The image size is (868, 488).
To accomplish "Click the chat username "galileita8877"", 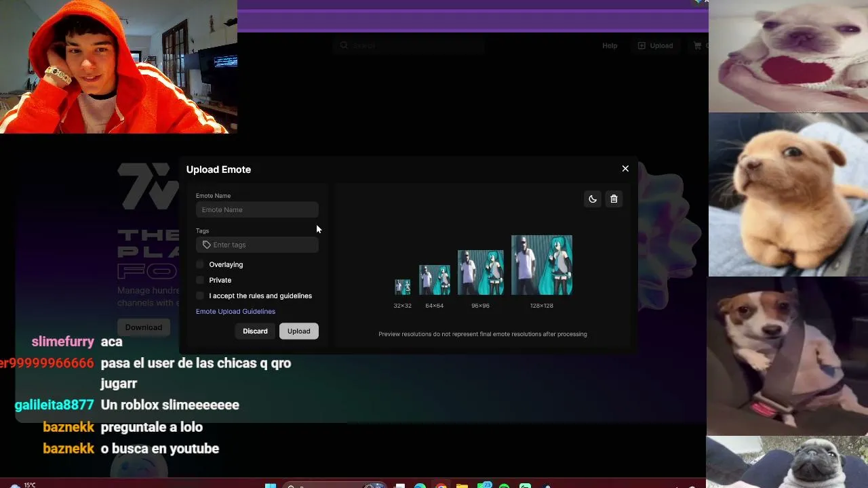I will coord(54,405).
